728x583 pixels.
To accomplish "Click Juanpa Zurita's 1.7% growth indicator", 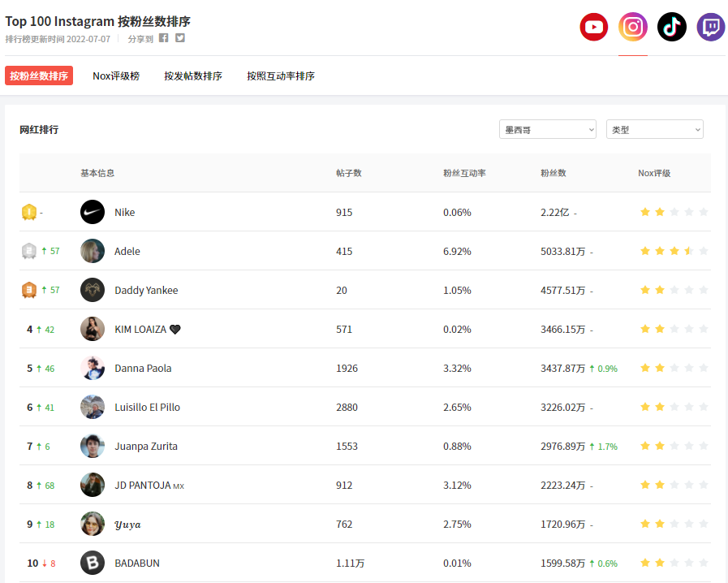I will tap(604, 447).
